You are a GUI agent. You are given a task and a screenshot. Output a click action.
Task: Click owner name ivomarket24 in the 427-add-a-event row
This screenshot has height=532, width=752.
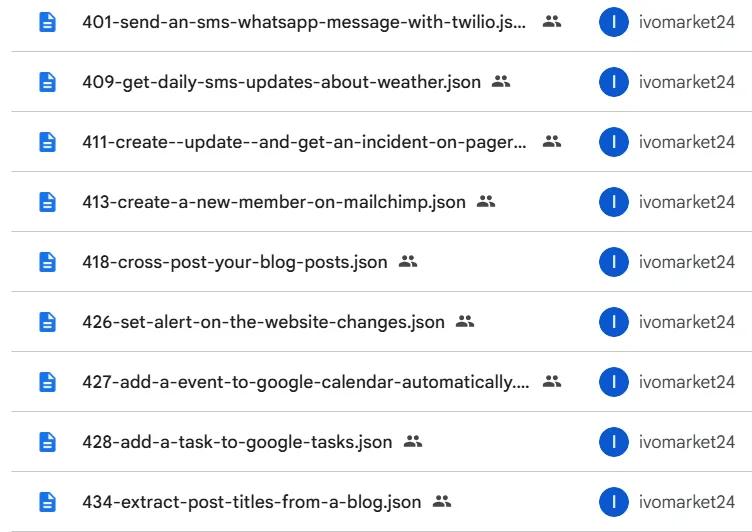point(687,382)
